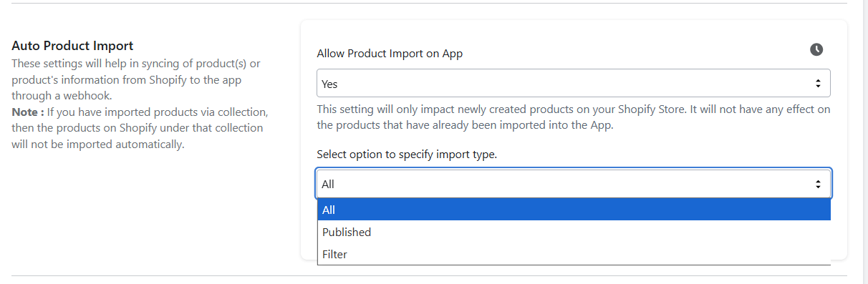Open the Allow Product Import on App dropdown
Viewport: 868px width, 284px height.
(x=573, y=83)
